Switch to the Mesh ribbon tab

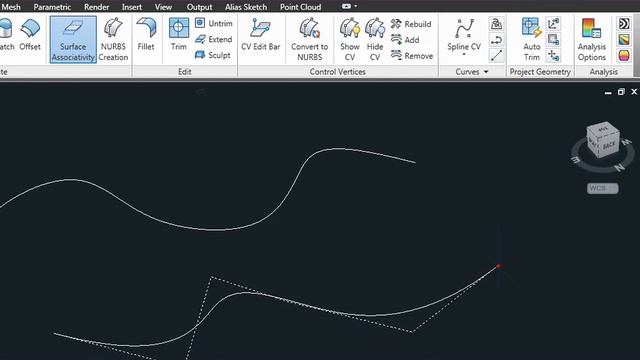click(x=11, y=7)
